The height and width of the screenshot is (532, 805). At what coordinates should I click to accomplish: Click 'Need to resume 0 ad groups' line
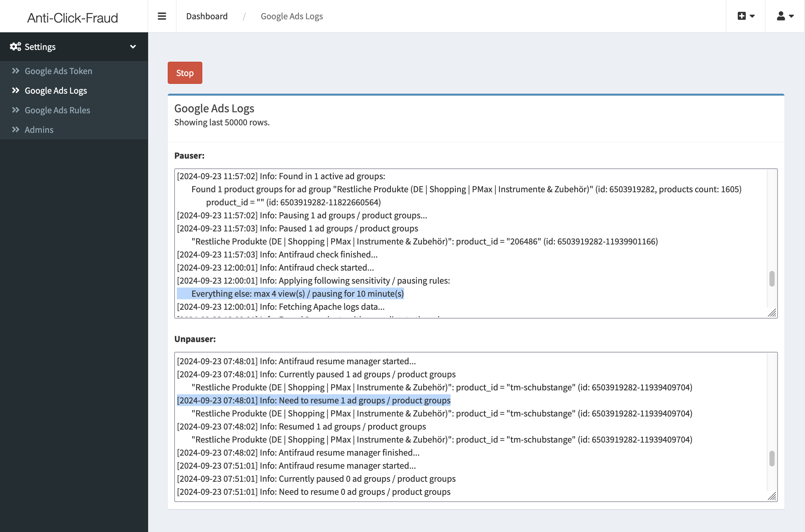[314, 492]
